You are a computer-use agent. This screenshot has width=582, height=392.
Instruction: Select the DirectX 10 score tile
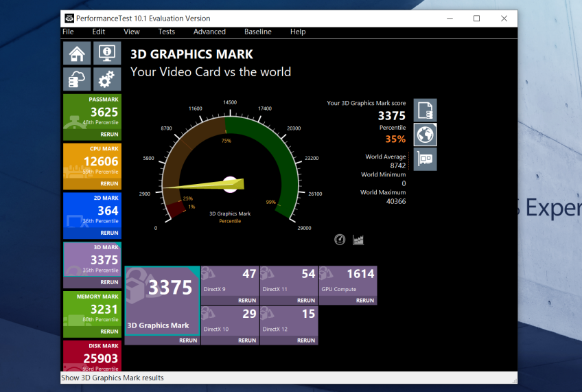[x=230, y=321]
